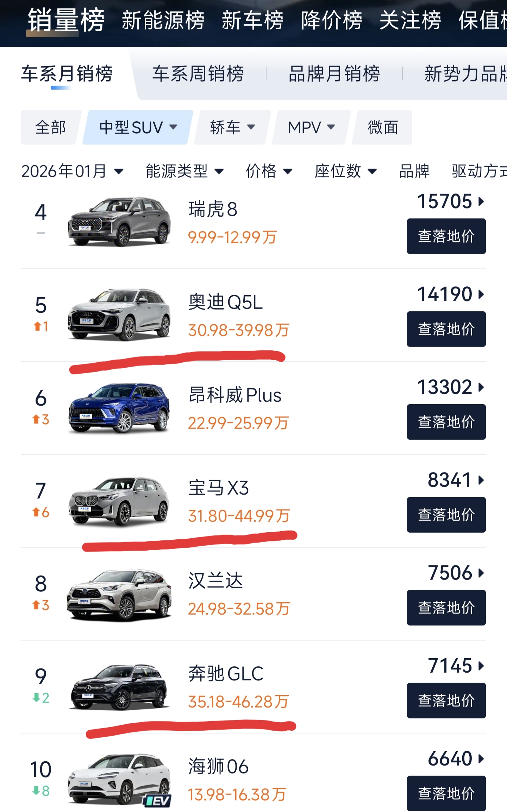This screenshot has width=507, height=812.
Task: Expand sales arrow next to 15705
Action: tap(481, 202)
